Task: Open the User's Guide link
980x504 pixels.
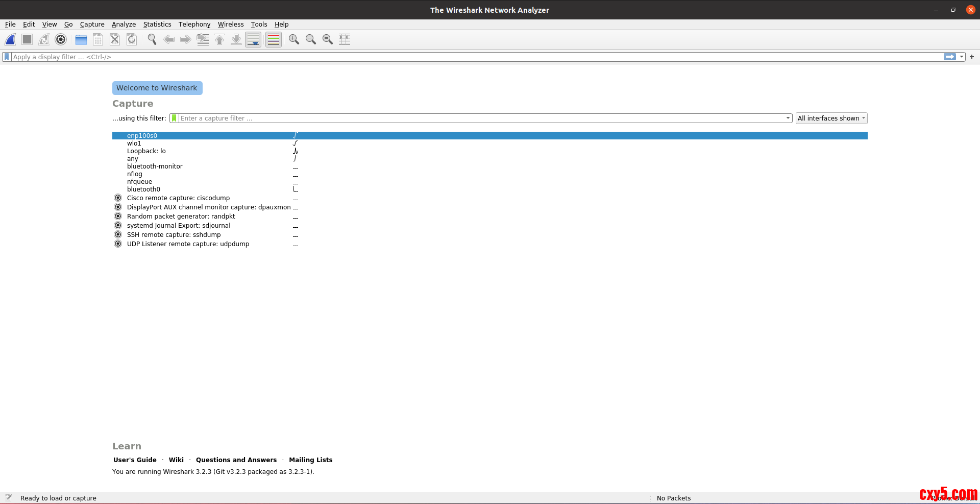Action: pyautogui.click(x=135, y=460)
